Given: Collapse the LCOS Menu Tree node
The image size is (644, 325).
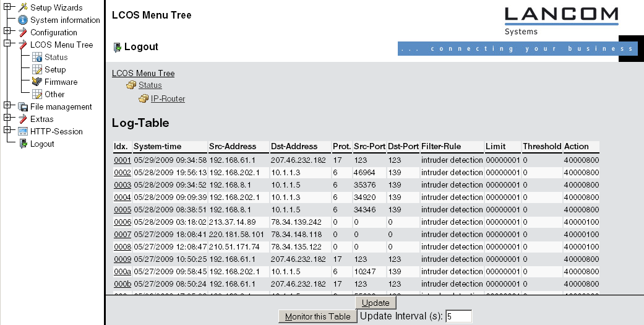Looking at the screenshot, I should (x=7, y=44).
